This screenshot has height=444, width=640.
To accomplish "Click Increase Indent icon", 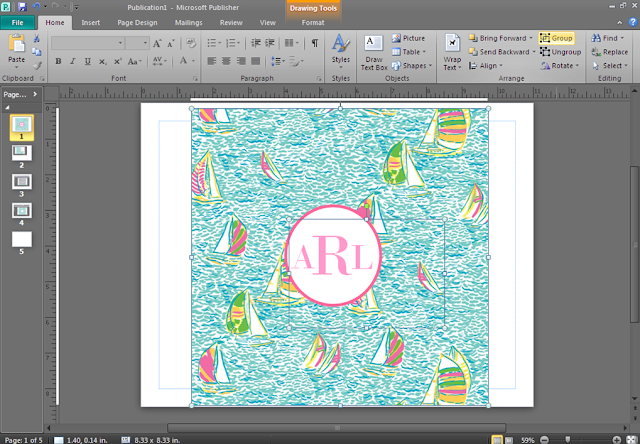I will click(x=270, y=43).
